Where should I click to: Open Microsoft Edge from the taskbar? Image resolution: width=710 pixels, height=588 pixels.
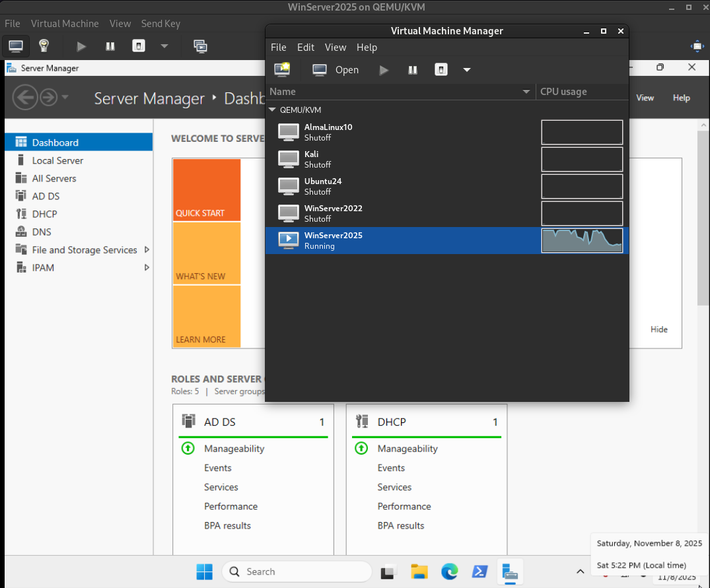[450, 572]
